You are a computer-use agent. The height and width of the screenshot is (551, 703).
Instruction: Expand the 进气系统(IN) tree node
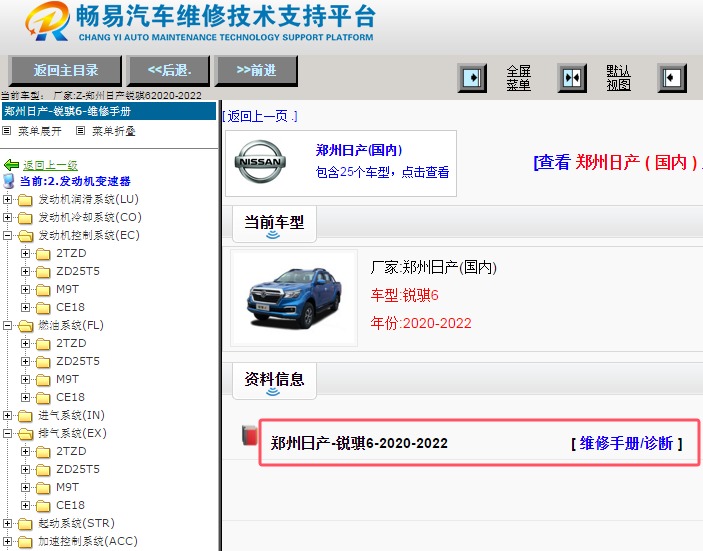point(7,416)
